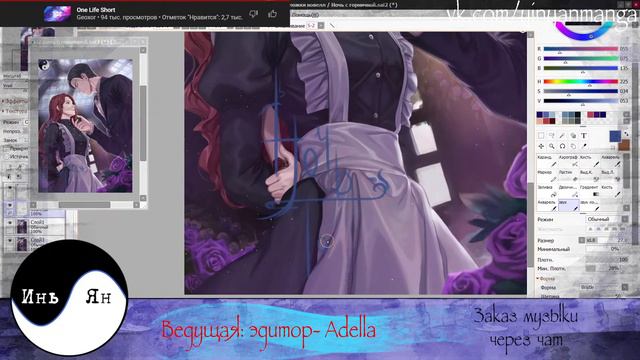640x360 pixels.
Task: Click the brown background color swatch
Action: (x=624, y=145)
